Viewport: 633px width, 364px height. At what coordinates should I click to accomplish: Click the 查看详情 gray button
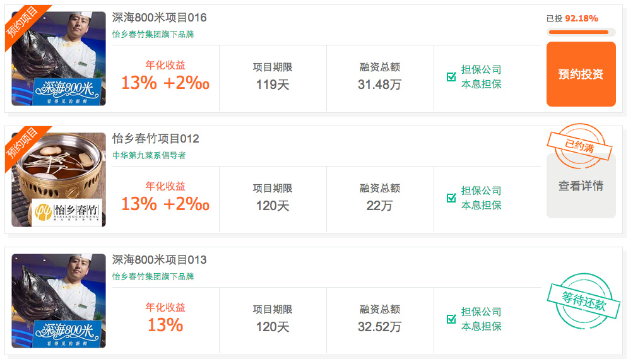pyautogui.click(x=581, y=186)
